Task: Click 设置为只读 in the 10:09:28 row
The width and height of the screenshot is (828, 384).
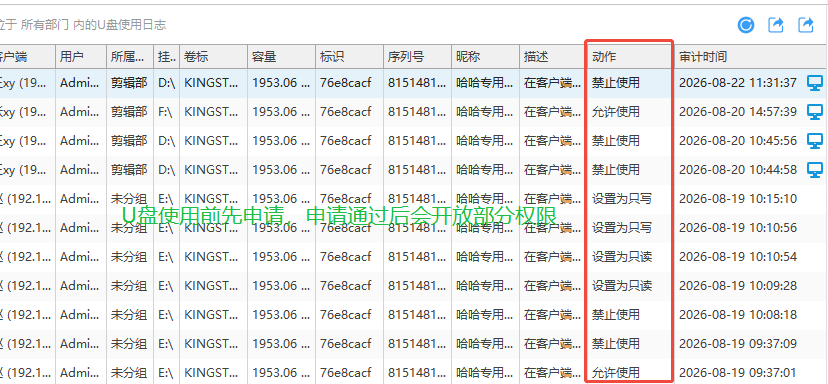Action: [x=622, y=286]
